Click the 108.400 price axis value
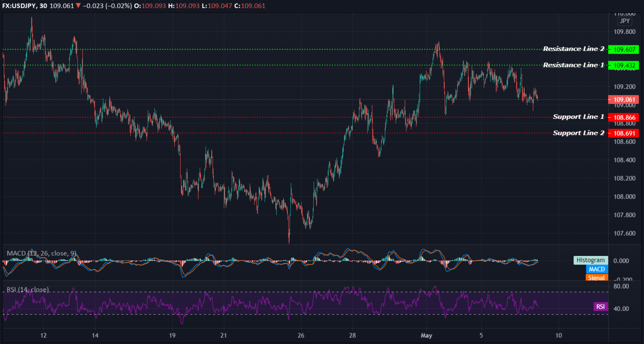 click(x=624, y=160)
